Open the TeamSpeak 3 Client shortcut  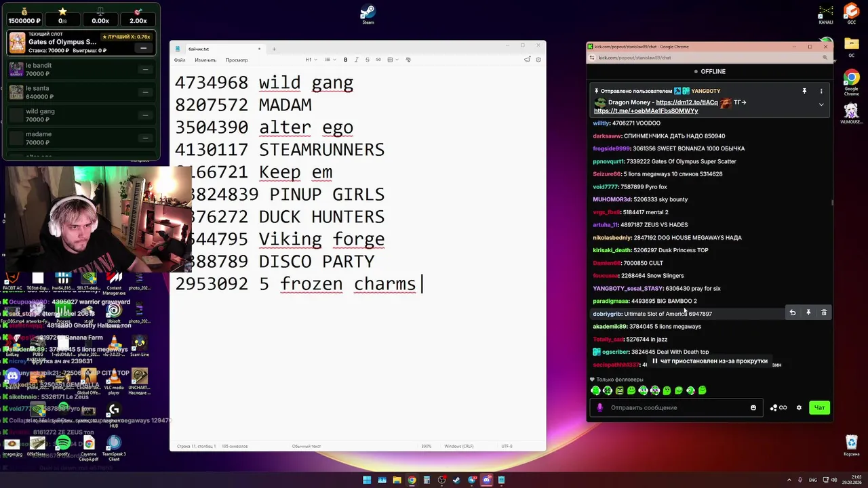point(114,449)
